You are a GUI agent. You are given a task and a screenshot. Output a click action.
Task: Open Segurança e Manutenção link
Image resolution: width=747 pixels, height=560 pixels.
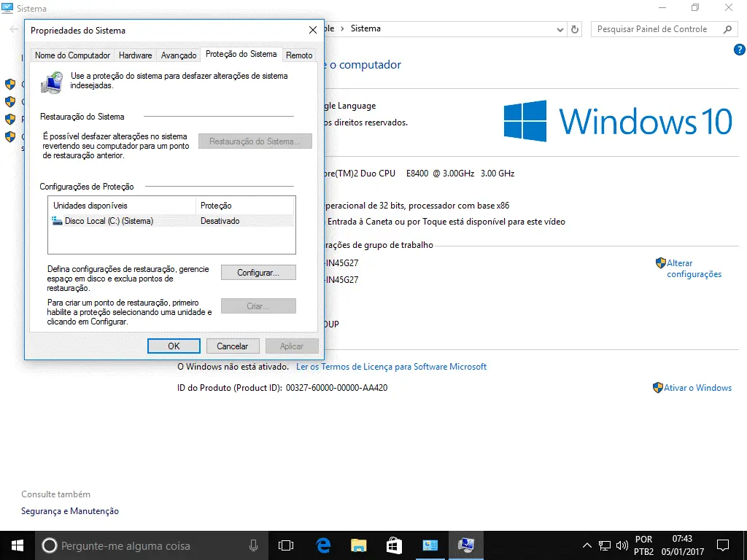[70, 511]
